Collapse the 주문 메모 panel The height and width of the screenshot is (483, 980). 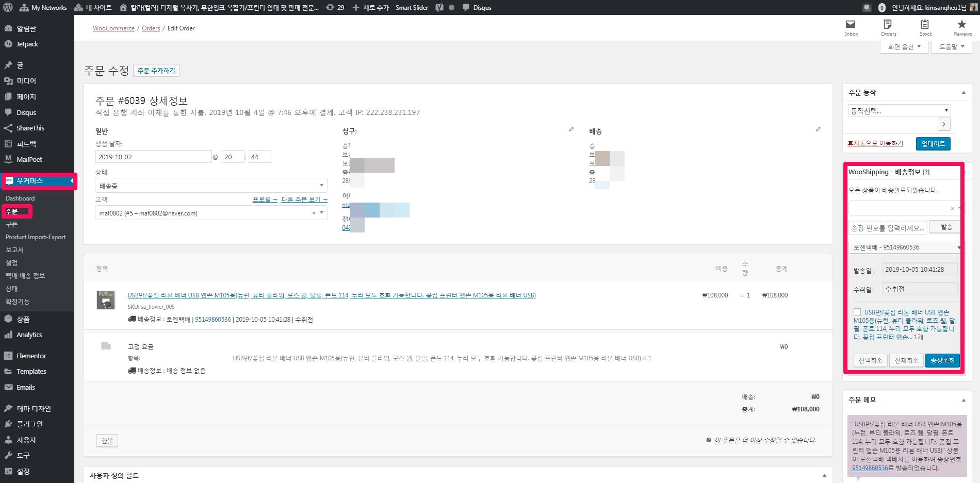(963, 400)
